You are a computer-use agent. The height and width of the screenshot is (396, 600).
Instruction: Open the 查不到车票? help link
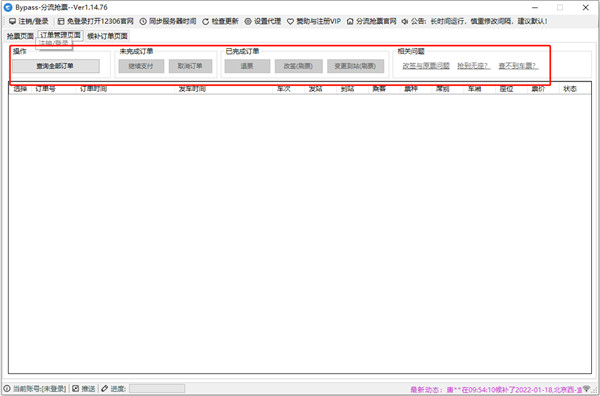click(518, 66)
